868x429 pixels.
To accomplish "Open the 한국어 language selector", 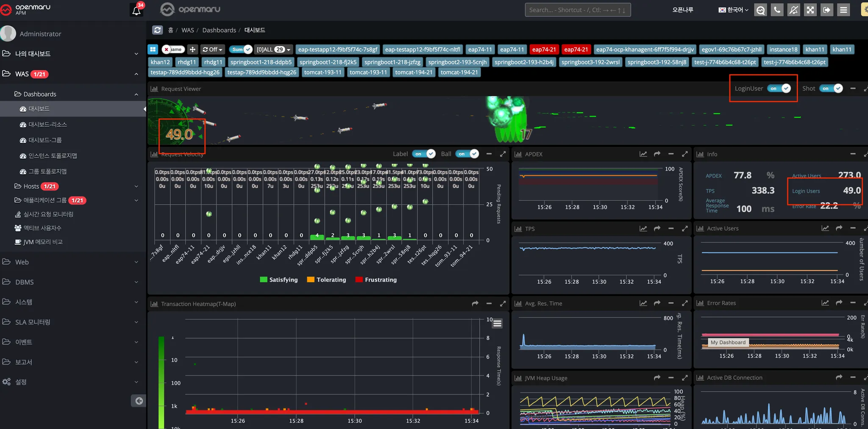I will point(733,10).
